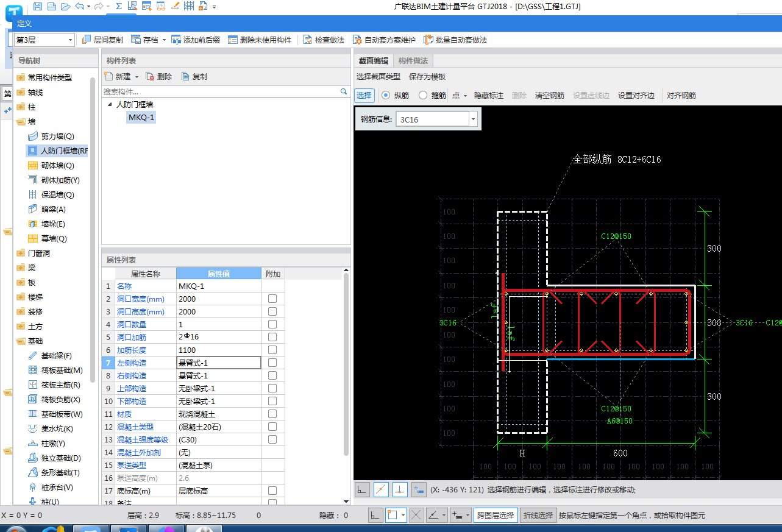The image size is (782, 532).
Task: Click the check method icon (检查做法)
Action: pos(308,40)
